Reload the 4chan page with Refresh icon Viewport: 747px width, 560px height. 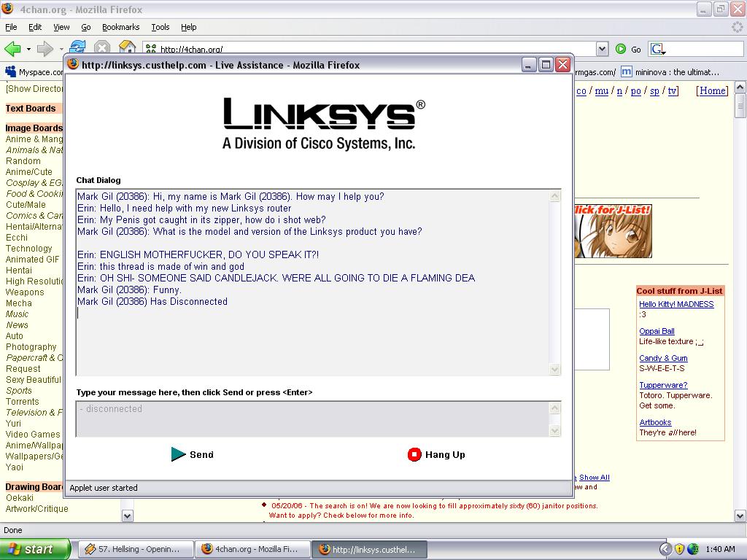[77, 47]
